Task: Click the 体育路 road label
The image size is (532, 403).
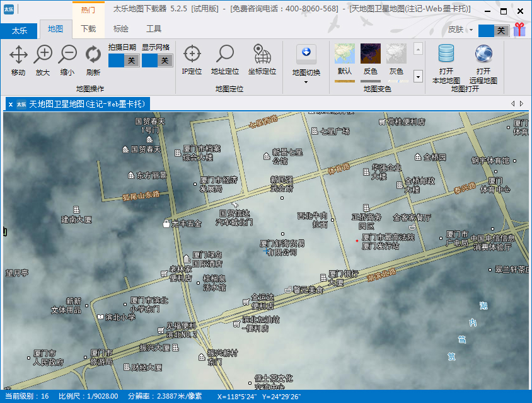Action: (339, 168)
